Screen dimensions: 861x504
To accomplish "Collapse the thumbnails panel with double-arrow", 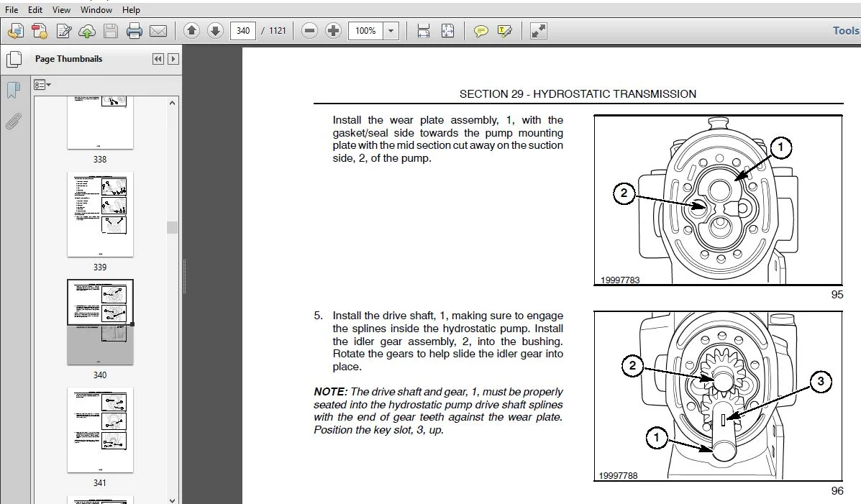I will click(158, 59).
